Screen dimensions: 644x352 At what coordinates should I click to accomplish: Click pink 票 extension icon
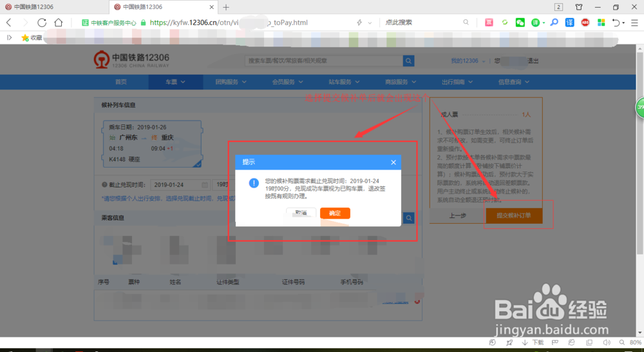point(489,23)
